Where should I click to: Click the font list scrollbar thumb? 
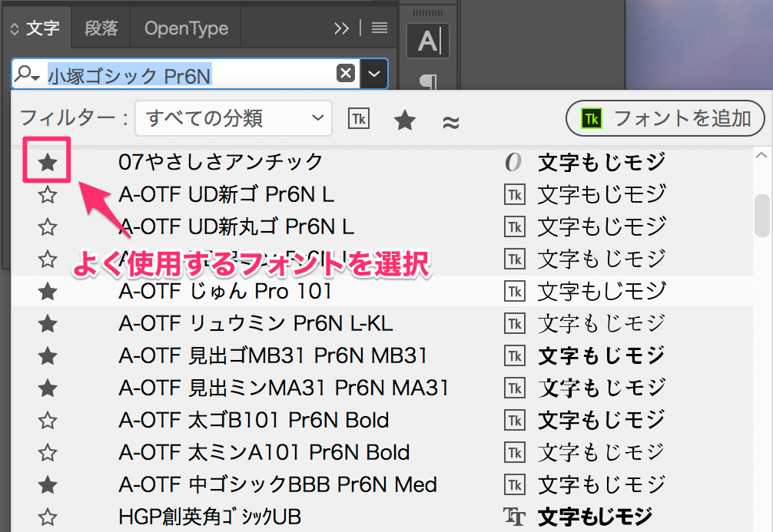(x=761, y=215)
